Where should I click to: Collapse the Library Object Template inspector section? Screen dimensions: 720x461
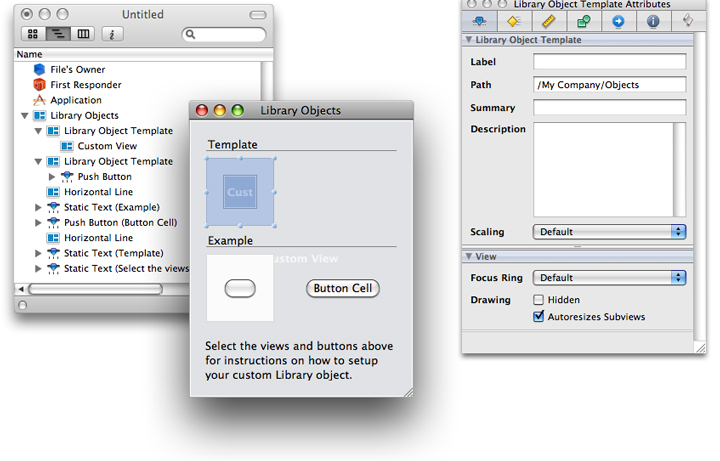tap(469, 39)
